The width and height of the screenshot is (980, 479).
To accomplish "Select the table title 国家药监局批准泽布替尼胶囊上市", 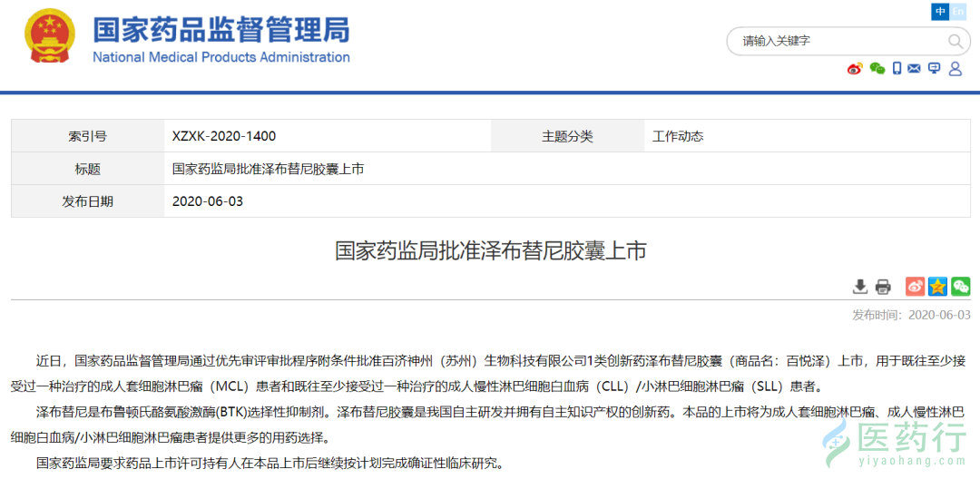I will click(268, 169).
